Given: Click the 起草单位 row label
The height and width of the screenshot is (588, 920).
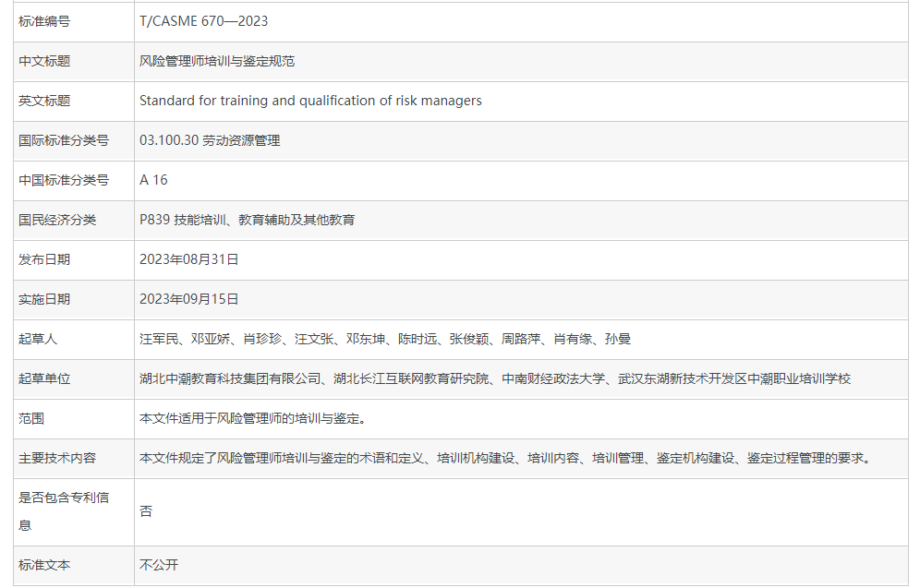Looking at the screenshot, I should click(x=44, y=378).
